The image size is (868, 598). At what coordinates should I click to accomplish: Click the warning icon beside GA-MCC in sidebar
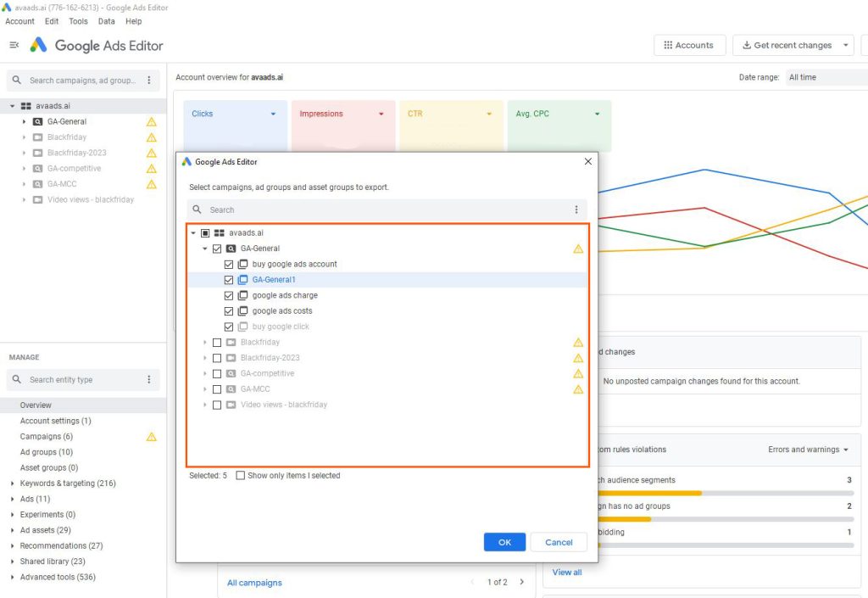coord(151,184)
